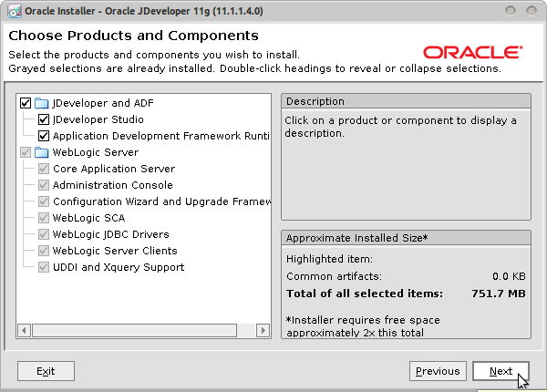Toggle the grayed WebLogic Server checkbox
Image resolution: width=547 pixels, height=392 pixels.
point(26,152)
